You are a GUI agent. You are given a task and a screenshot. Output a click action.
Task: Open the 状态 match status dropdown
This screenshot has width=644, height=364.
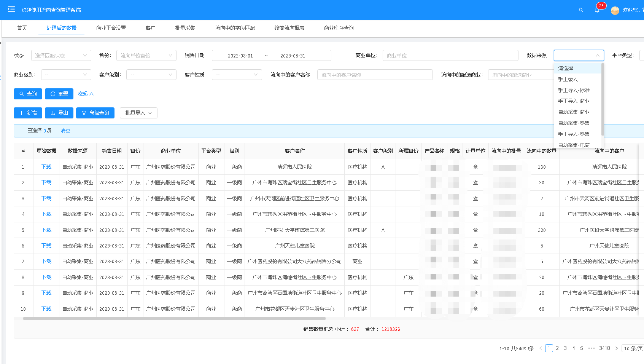click(61, 56)
